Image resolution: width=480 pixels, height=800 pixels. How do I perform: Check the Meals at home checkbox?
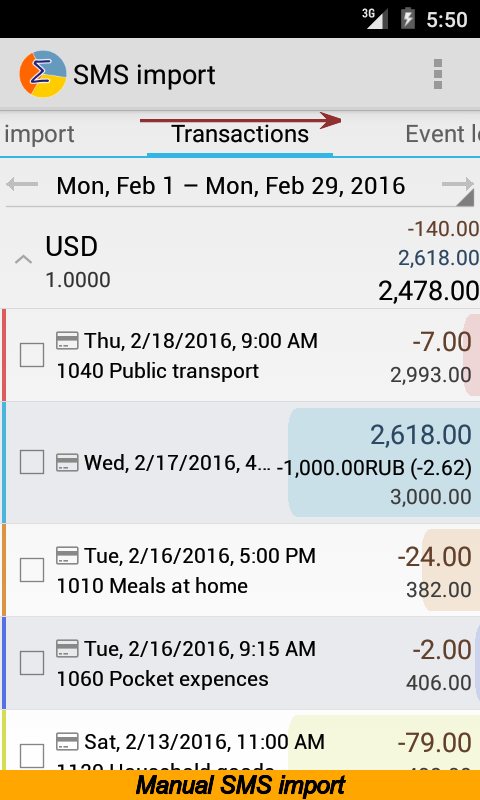(32, 570)
